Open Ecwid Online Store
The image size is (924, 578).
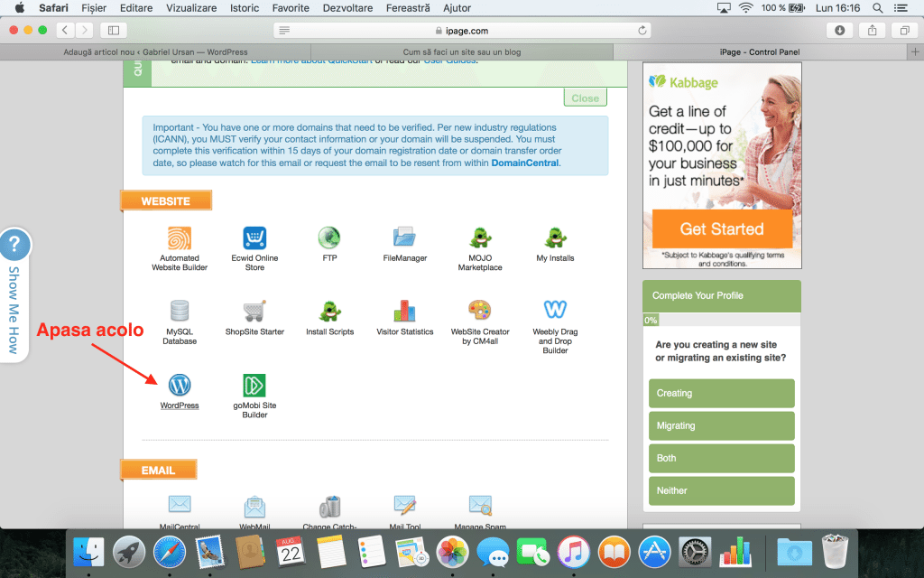[254, 238]
